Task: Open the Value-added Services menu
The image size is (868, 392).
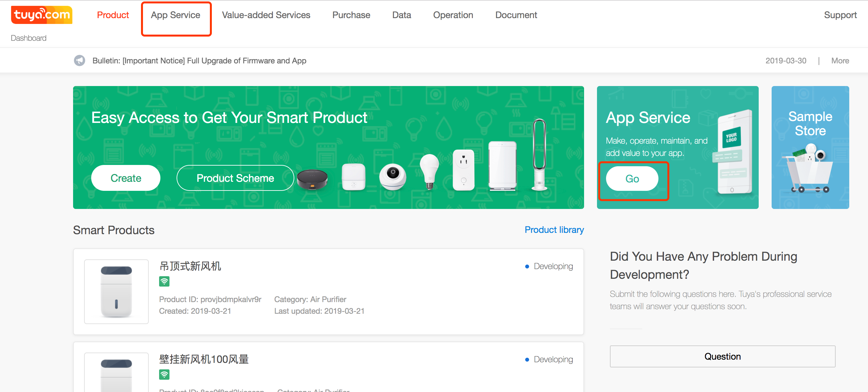Action: tap(266, 15)
